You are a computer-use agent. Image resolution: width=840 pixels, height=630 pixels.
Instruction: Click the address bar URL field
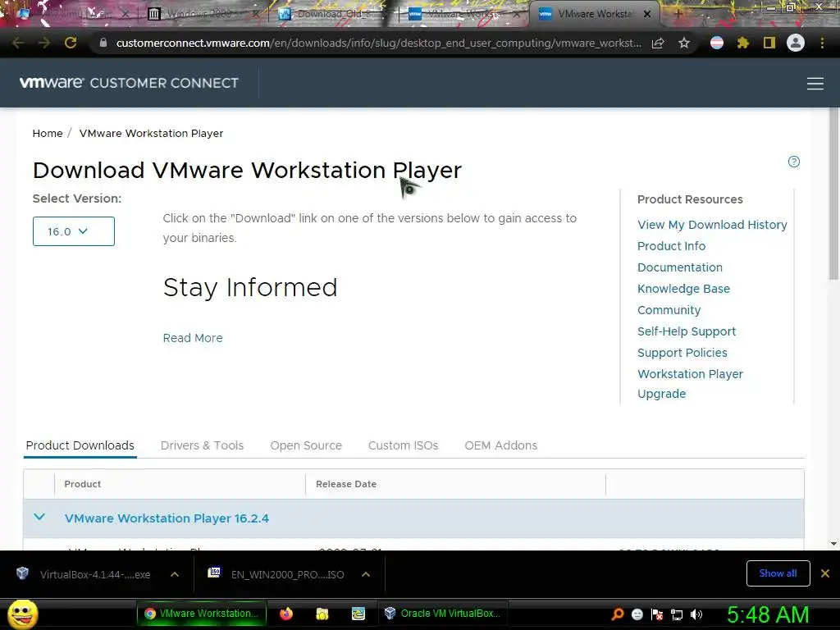pyautogui.click(x=378, y=43)
